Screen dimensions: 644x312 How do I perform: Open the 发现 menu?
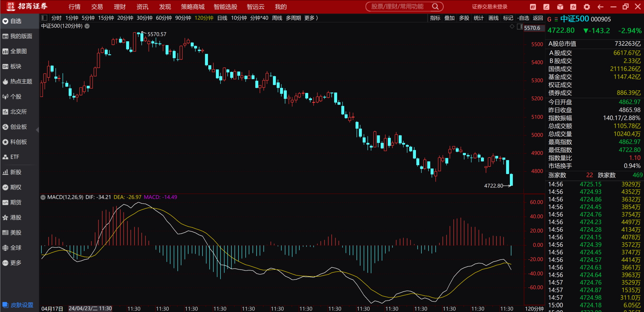165,7
